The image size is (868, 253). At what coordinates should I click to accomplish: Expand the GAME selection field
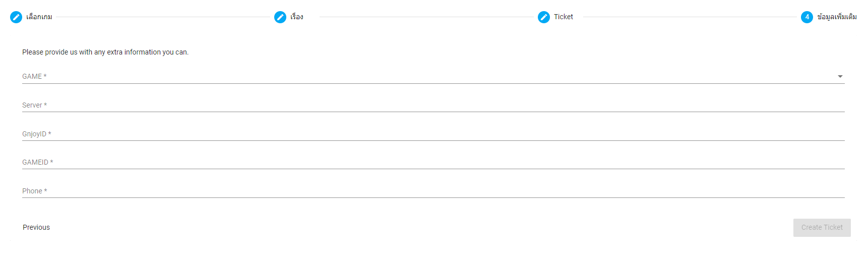click(433, 76)
